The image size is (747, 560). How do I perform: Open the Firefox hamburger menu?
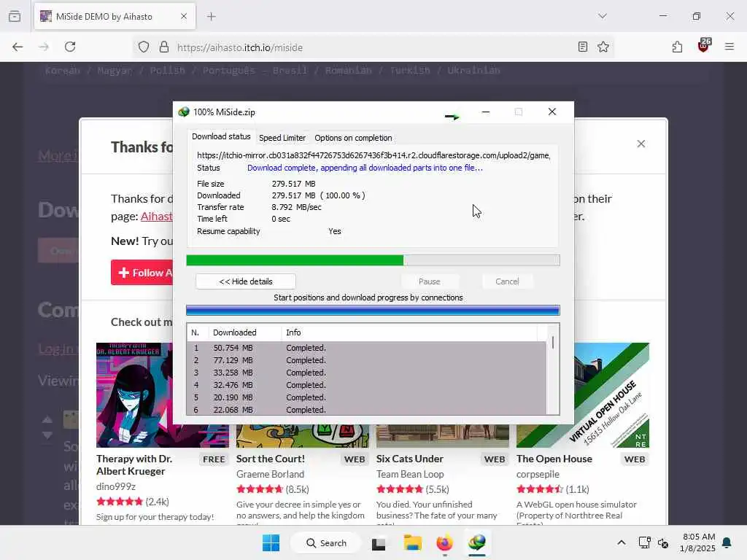(x=729, y=47)
